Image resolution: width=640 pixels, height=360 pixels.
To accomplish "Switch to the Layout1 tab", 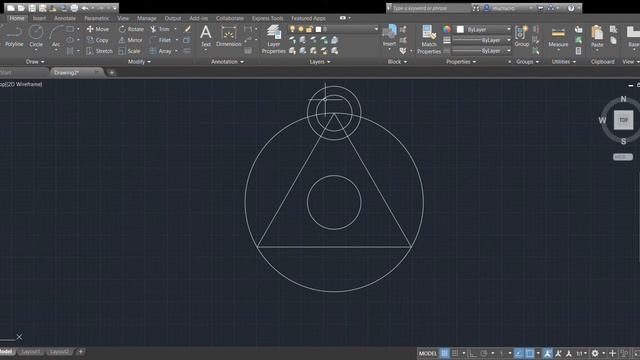I will point(31,352).
